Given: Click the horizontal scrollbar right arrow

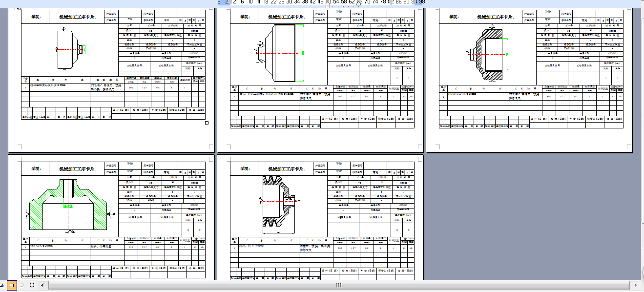Looking at the screenshot, I should pos(635,285).
